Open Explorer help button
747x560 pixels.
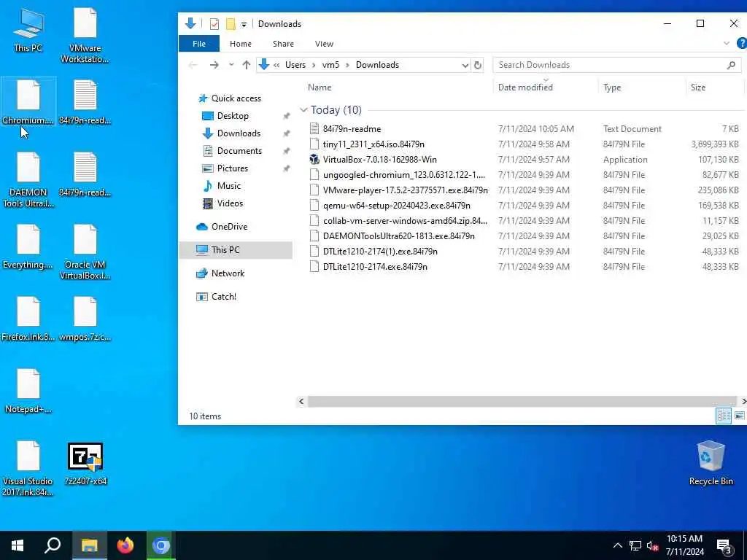pyautogui.click(x=741, y=43)
